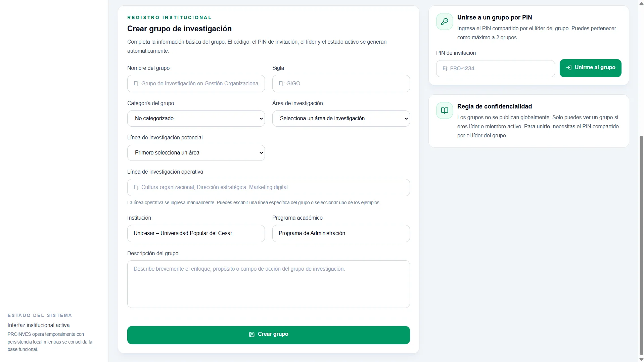The height and width of the screenshot is (362, 644).
Task: Click the Crear grupo button
Action: (269, 335)
